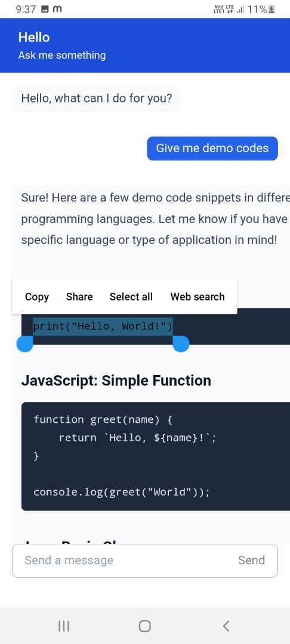Tap the left text selection handle
The image size is (290, 644).
pyautogui.click(x=24, y=344)
